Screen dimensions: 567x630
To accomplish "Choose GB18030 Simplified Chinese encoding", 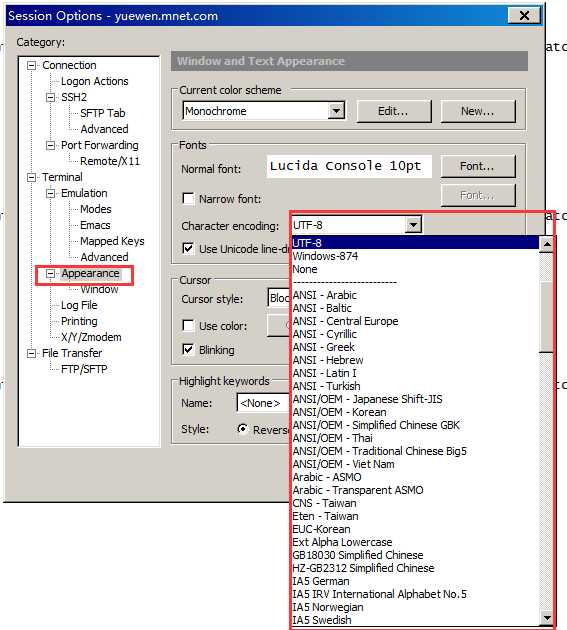I will (415, 555).
